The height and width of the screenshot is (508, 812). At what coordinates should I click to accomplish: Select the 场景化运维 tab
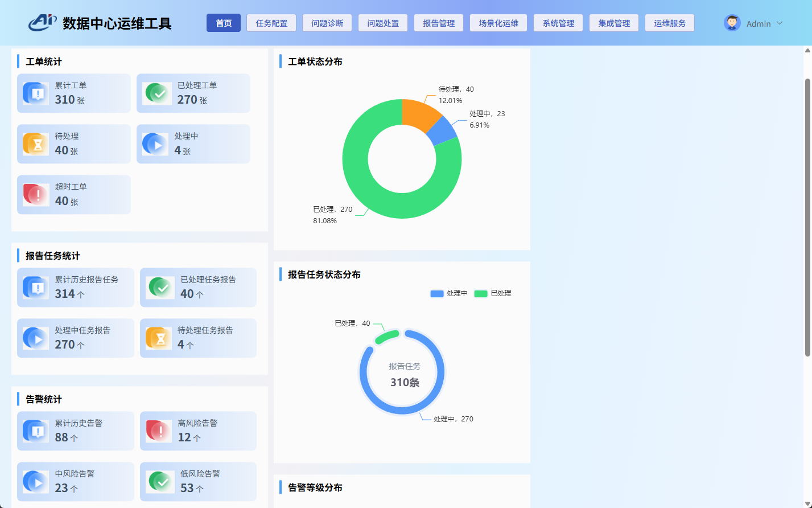(498, 23)
